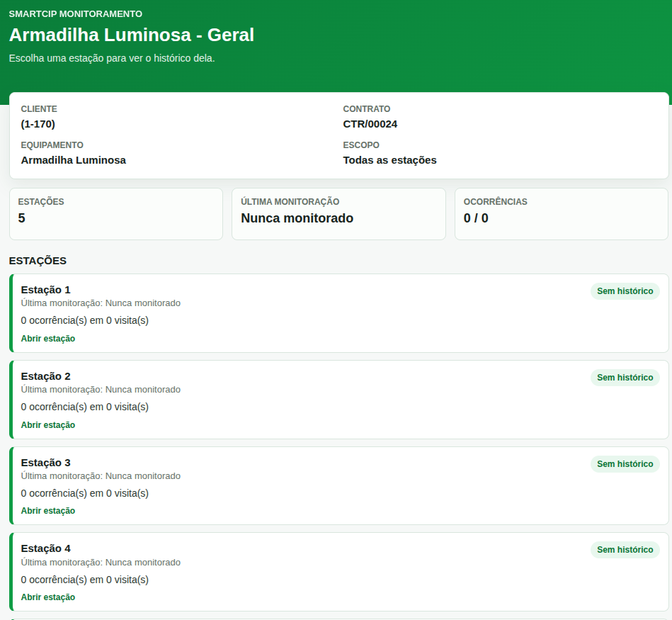Click the subtitle Escolha uma estação text

pyautogui.click(x=112, y=58)
